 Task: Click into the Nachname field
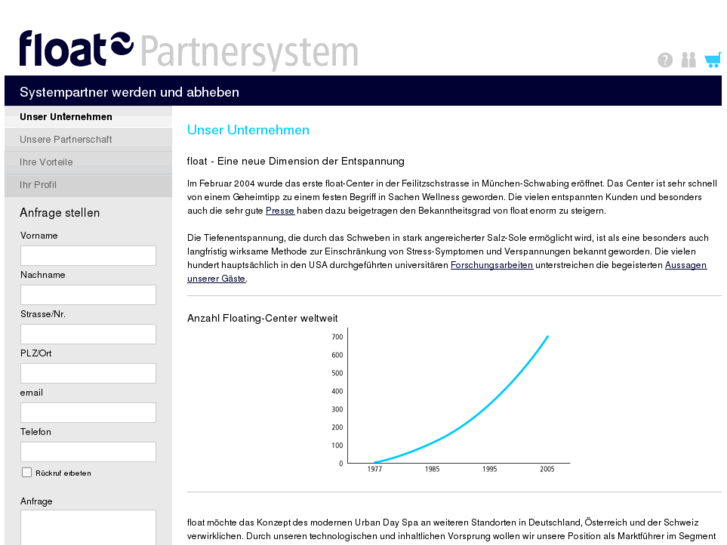point(88,295)
